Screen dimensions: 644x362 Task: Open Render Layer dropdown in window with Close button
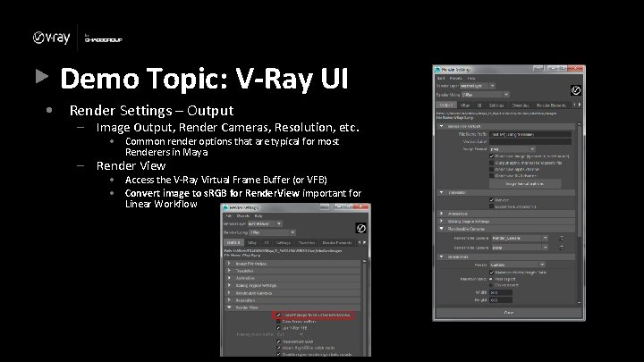(478, 86)
